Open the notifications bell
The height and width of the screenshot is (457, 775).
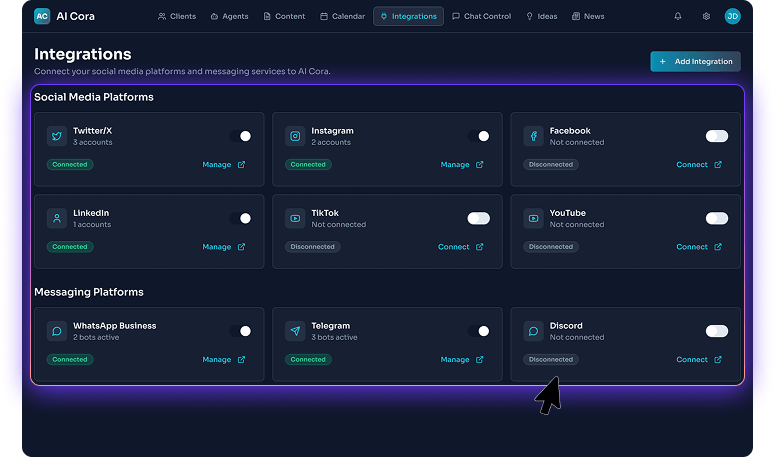[x=678, y=16]
